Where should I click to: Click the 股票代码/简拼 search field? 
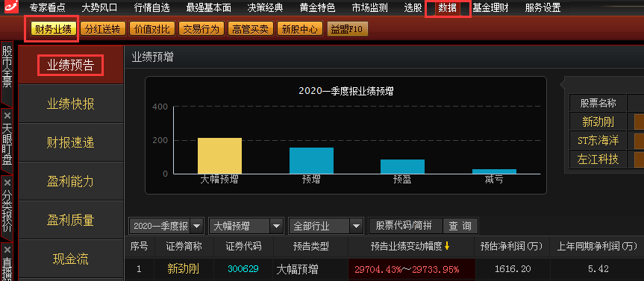[406, 226]
